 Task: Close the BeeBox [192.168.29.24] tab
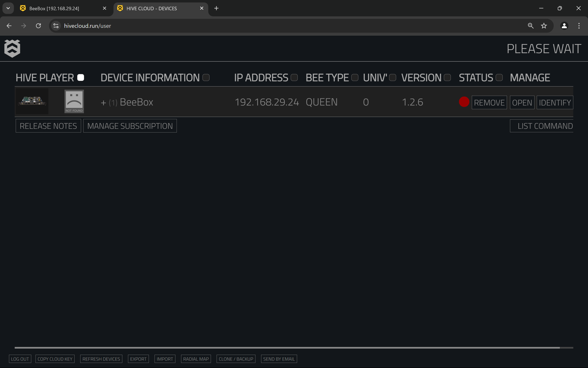(x=105, y=8)
